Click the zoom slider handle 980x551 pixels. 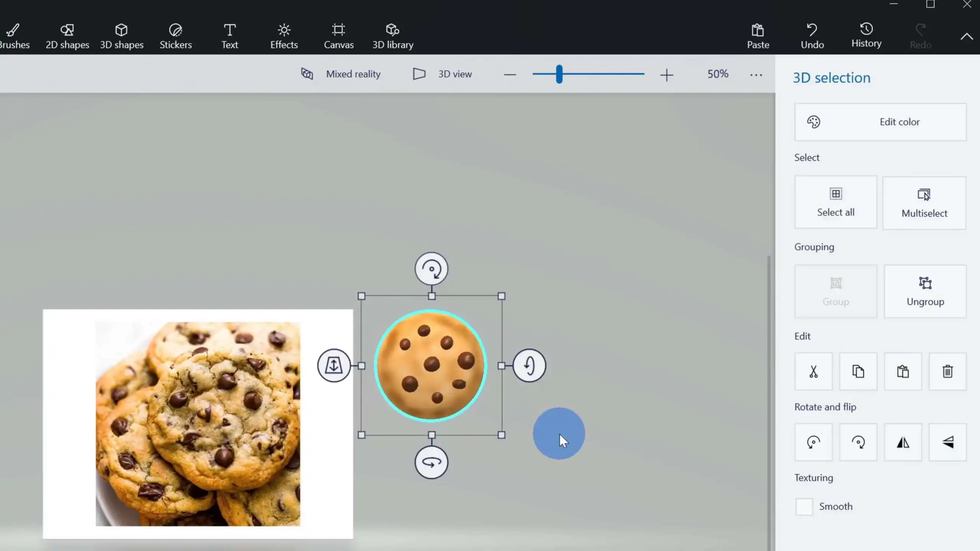(559, 74)
